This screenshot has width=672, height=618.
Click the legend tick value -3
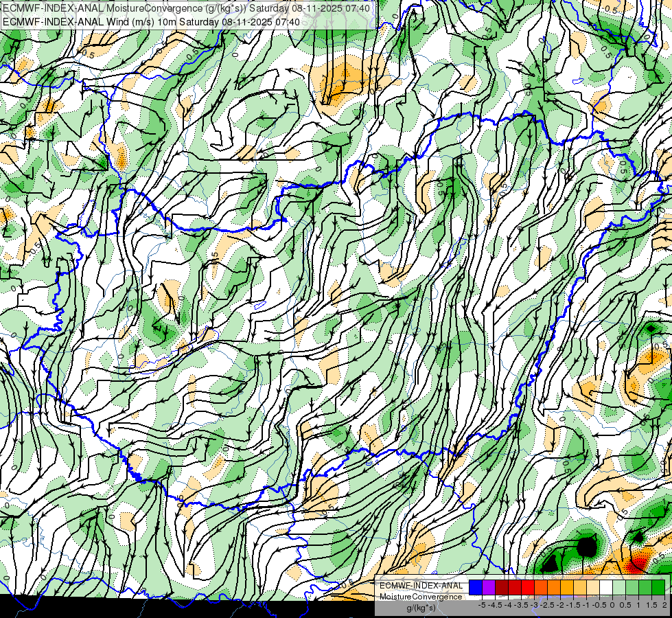pos(534,605)
